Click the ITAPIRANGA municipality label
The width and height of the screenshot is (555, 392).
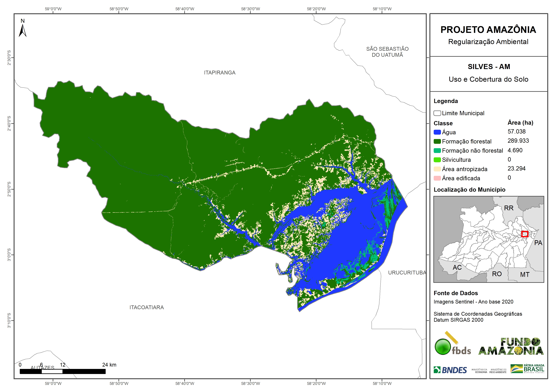pos(220,73)
